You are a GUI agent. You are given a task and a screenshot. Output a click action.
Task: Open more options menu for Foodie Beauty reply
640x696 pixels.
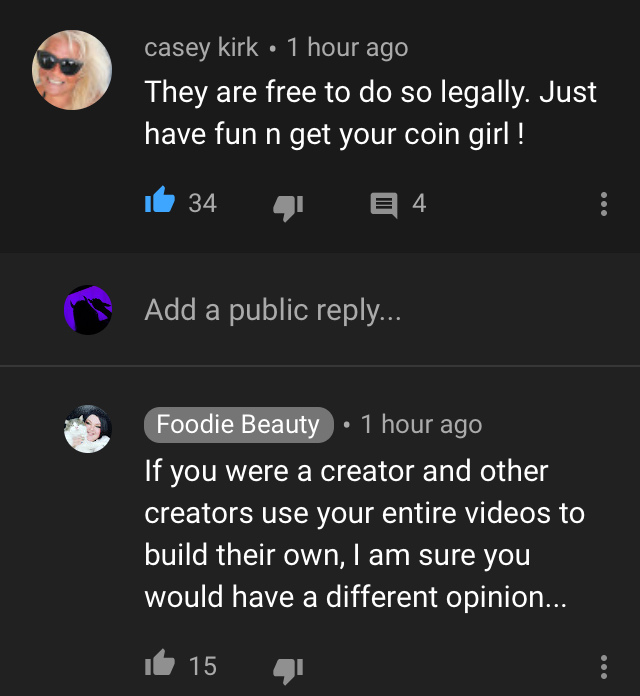[x=604, y=667]
